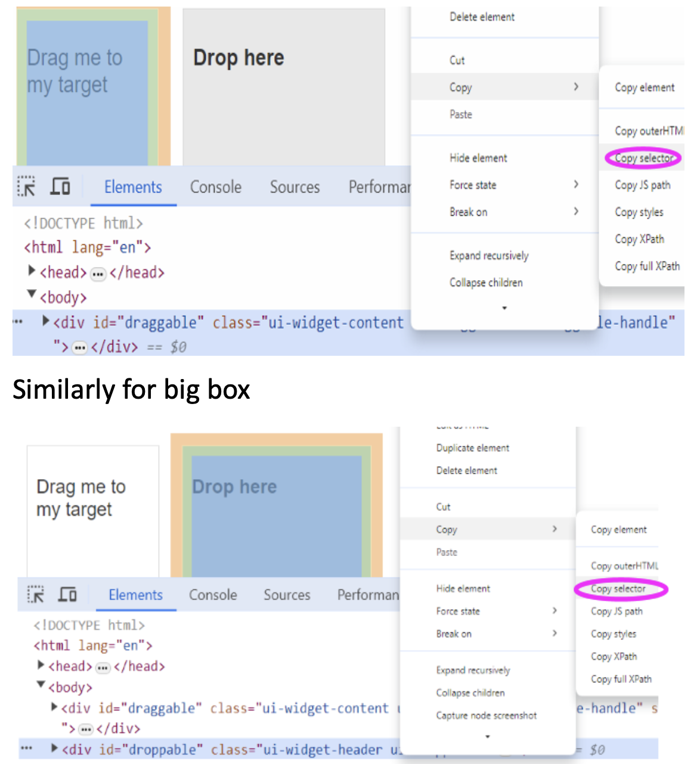Switch to Console tab in upper DevTools
Viewport: 700px width, 764px height.
coord(215,187)
